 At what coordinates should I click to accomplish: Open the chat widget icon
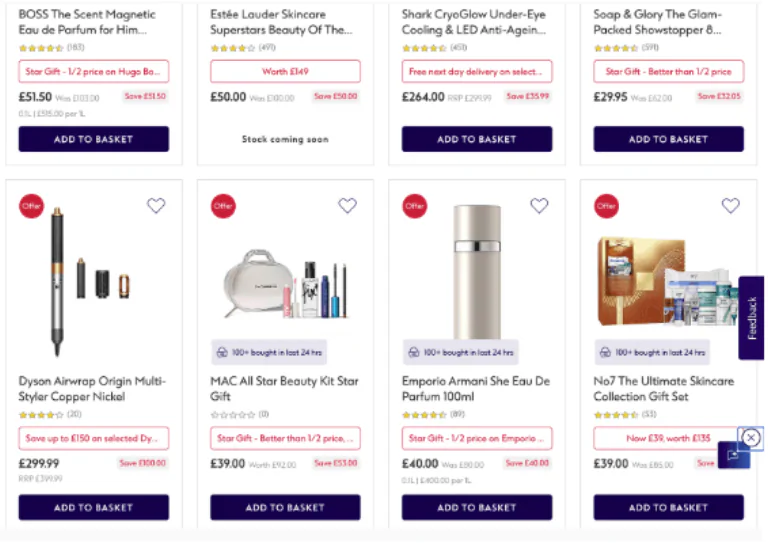[733, 456]
